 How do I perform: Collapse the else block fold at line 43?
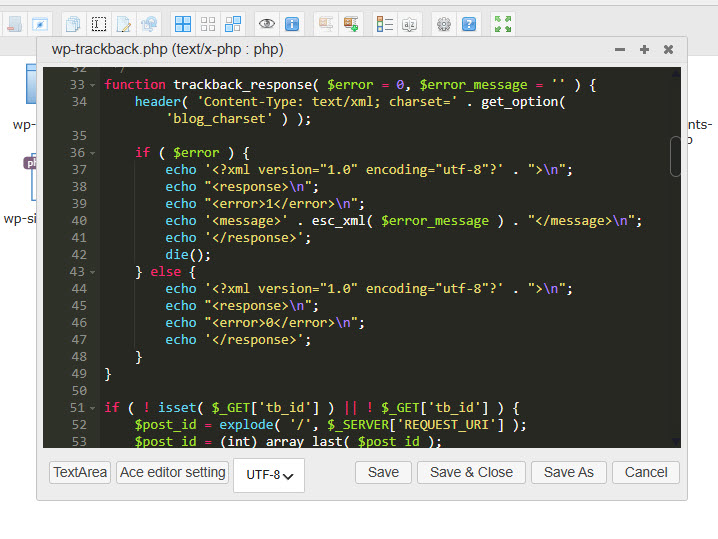[x=92, y=272]
